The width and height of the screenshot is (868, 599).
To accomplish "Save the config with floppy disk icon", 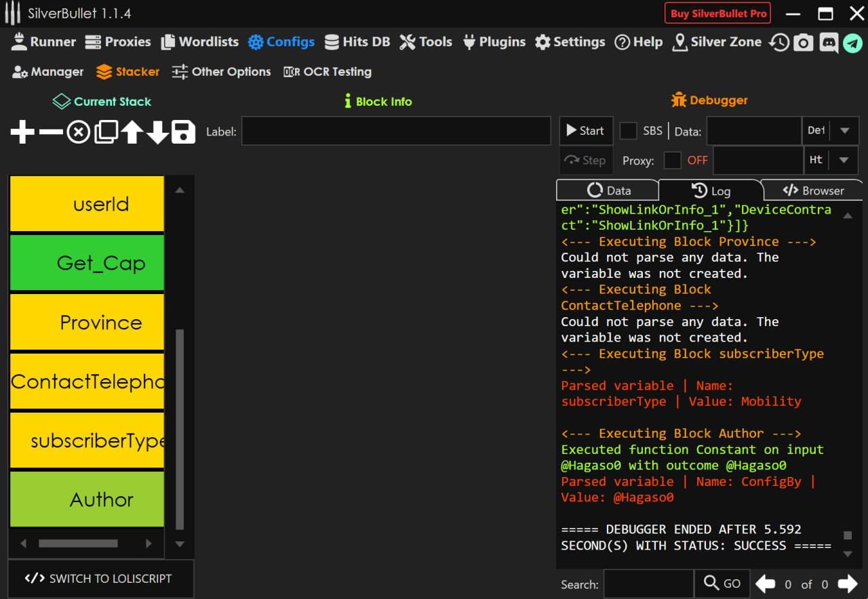I will (183, 132).
